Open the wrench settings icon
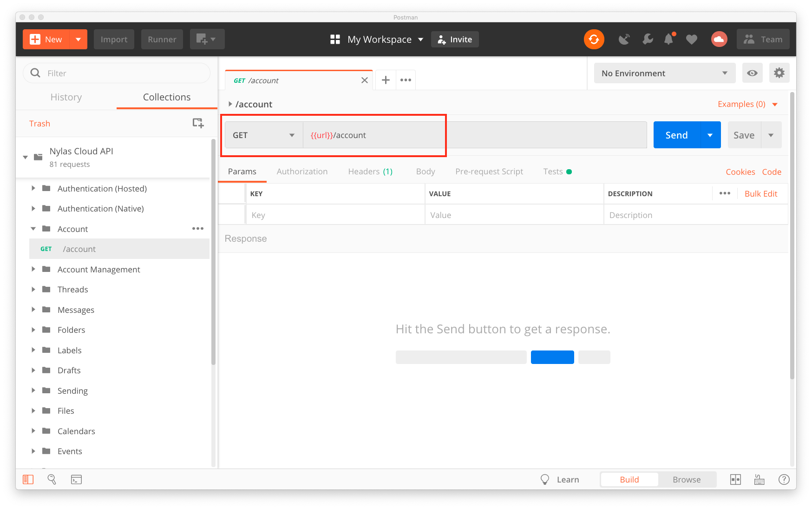The width and height of the screenshot is (812, 509). coord(648,40)
